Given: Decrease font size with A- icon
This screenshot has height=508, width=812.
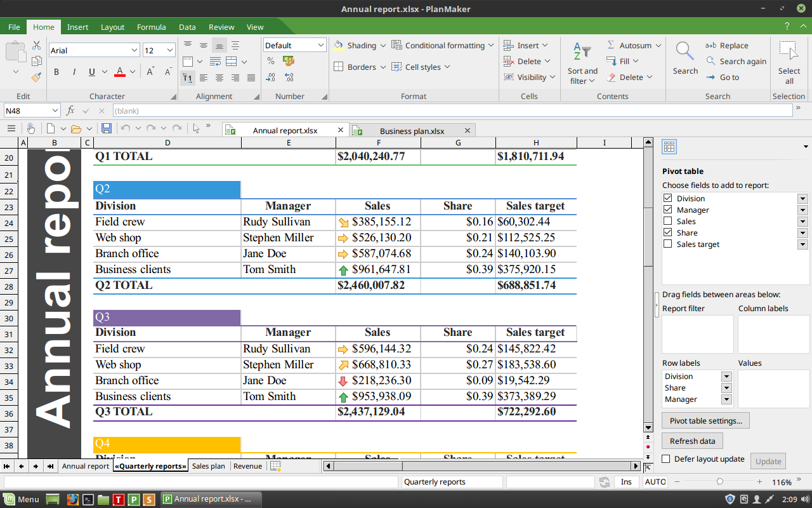Looking at the screenshot, I should point(168,72).
